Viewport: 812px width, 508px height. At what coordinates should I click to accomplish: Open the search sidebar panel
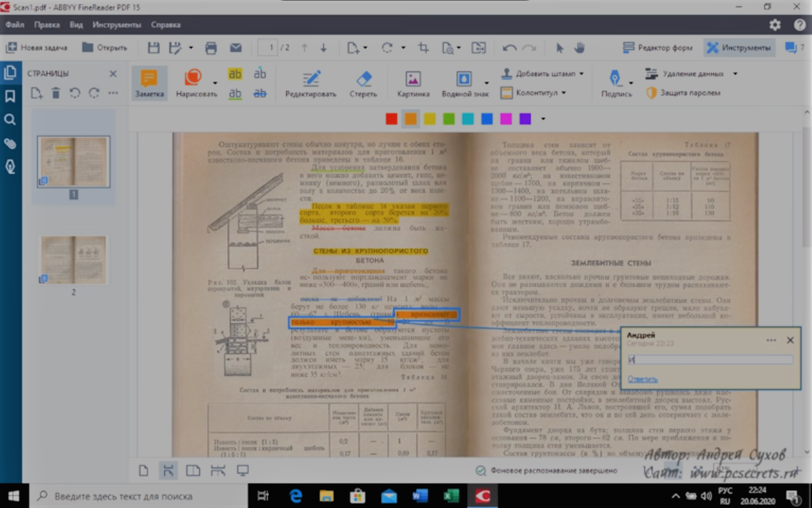tap(10, 120)
